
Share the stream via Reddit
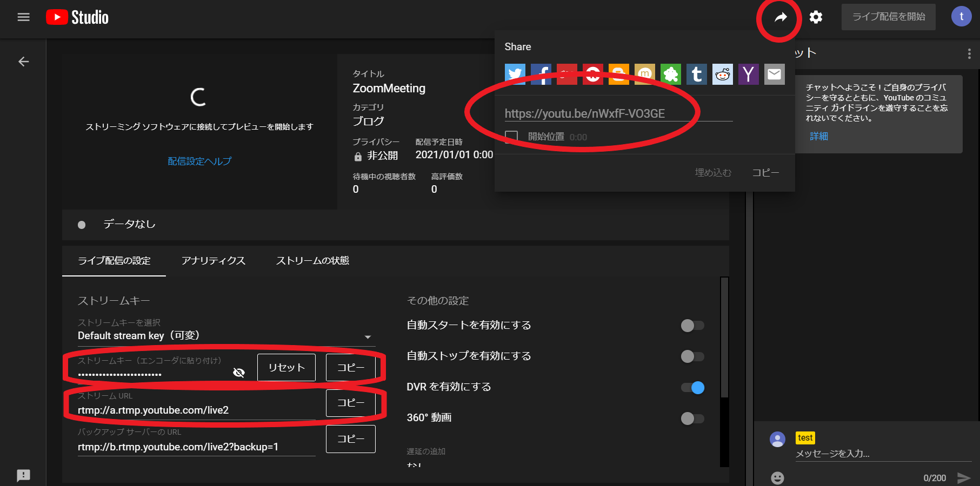(x=722, y=75)
